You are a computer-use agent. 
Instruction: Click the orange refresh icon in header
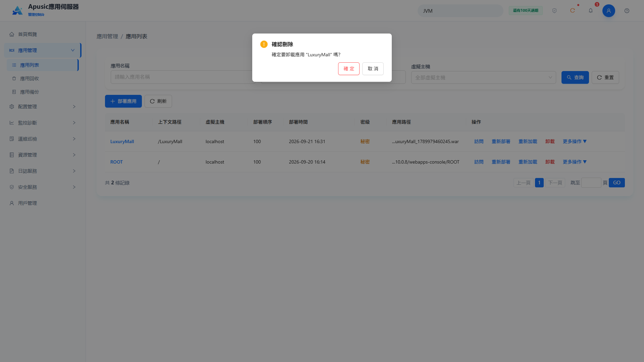tap(573, 11)
